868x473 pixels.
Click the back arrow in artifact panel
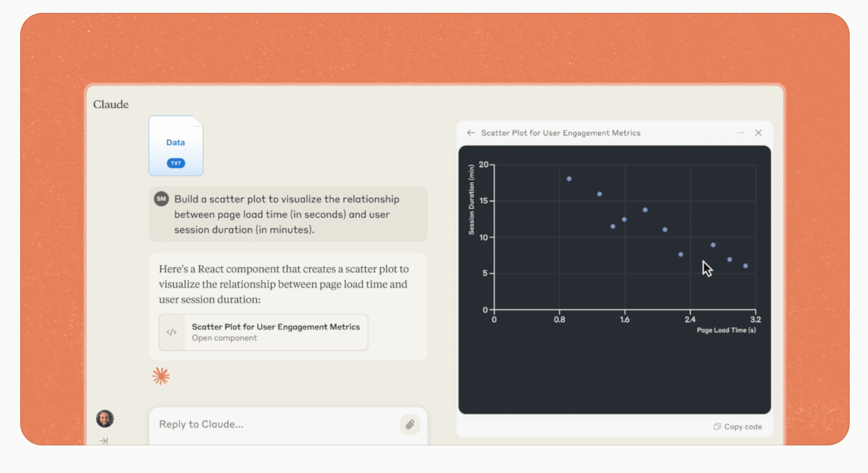pyautogui.click(x=471, y=133)
